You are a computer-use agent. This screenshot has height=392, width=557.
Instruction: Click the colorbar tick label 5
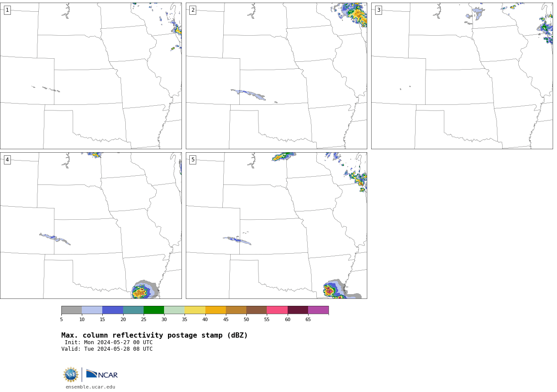click(61, 320)
